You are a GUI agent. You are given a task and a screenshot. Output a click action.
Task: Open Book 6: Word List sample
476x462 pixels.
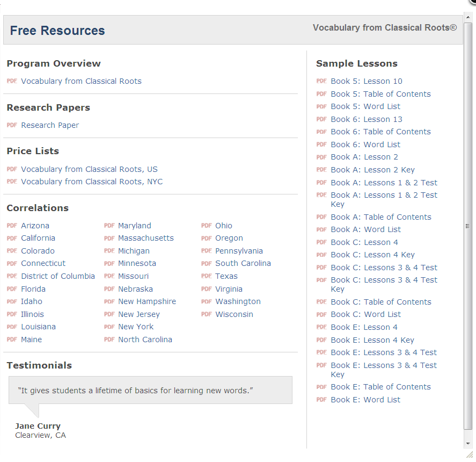tap(365, 145)
